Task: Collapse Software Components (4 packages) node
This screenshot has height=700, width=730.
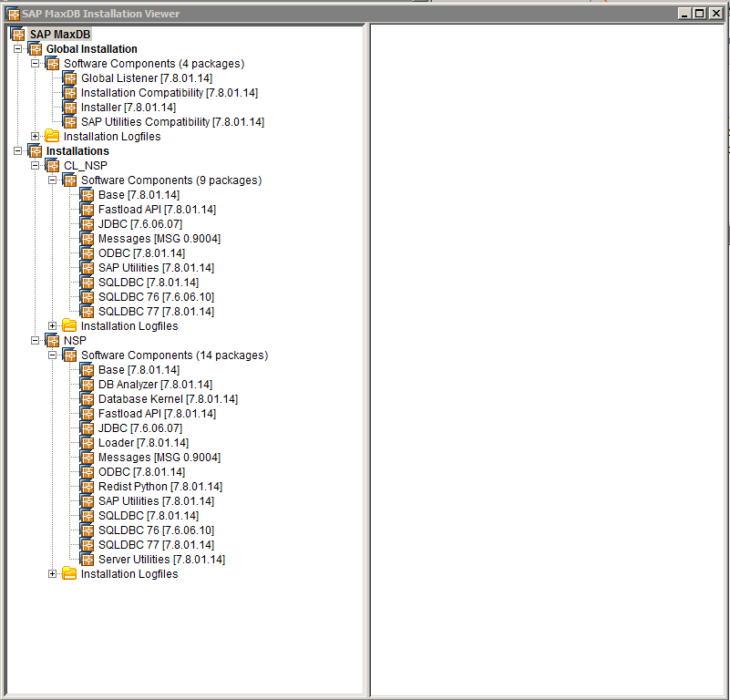Action: [35, 63]
